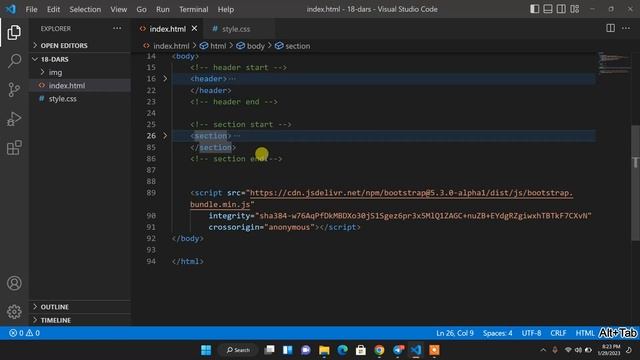Open the Search view in activity bar
The width and height of the screenshot is (640, 360).
[14, 61]
